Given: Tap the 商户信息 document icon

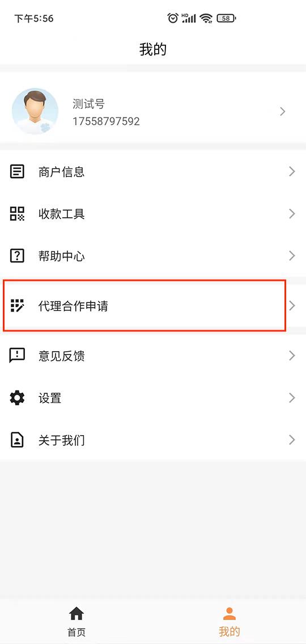Looking at the screenshot, I should coord(17,171).
